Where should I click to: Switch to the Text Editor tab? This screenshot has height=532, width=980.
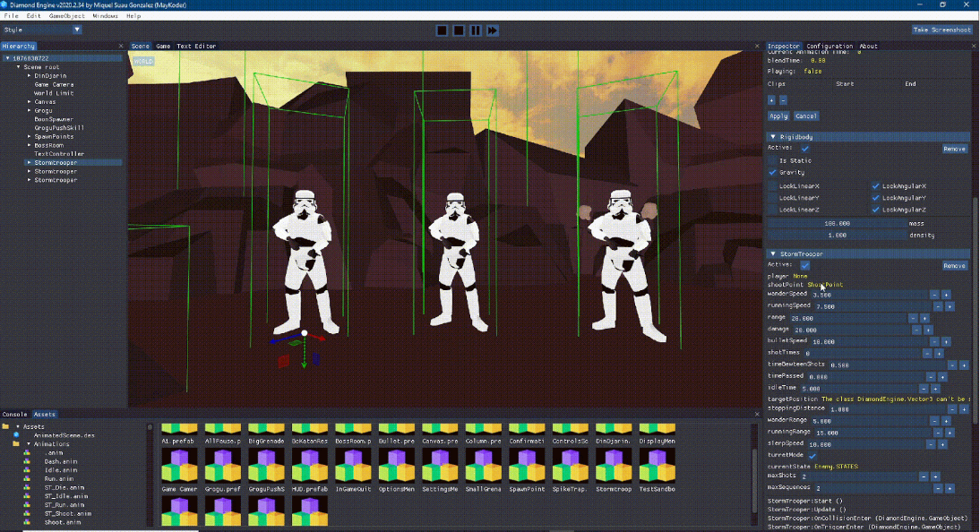coord(196,47)
